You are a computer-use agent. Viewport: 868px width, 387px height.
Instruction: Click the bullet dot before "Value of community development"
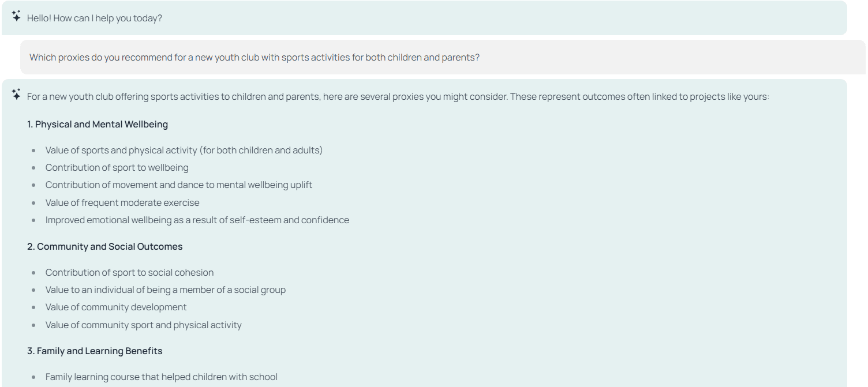(33, 307)
